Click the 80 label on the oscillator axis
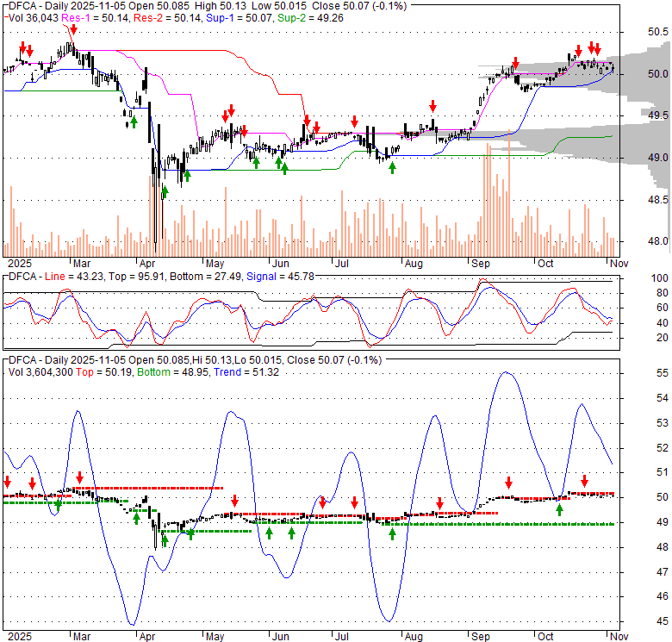The width and height of the screenshot is (672, 642). (x=663, y=293)
